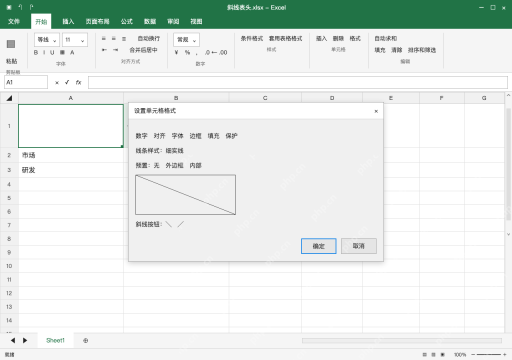Switch to the 对齐 tab in dialog
Screen dimensions: 512x360
tap(159, 136)
